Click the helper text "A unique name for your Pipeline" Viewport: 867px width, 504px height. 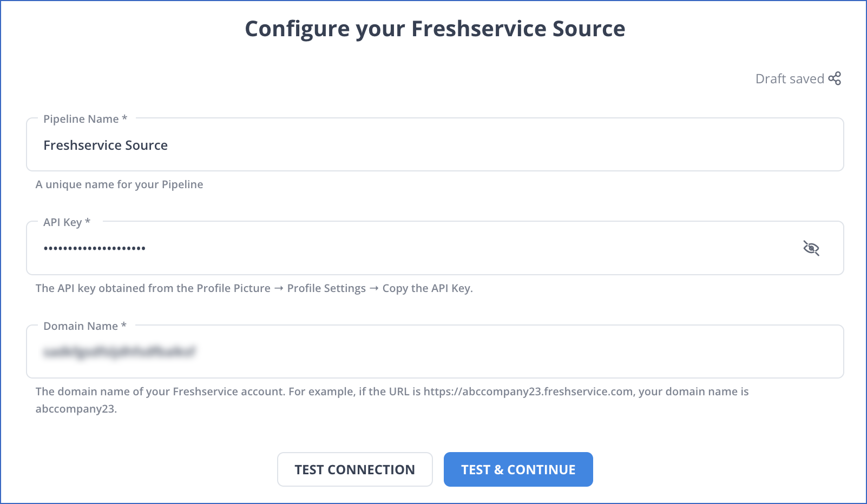pos(119,184)
